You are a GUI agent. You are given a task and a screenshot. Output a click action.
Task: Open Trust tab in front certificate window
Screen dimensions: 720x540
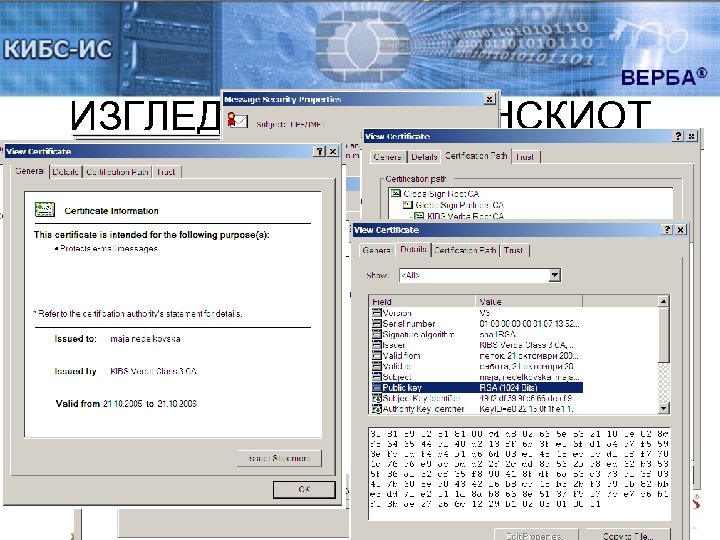click(514, 251)
